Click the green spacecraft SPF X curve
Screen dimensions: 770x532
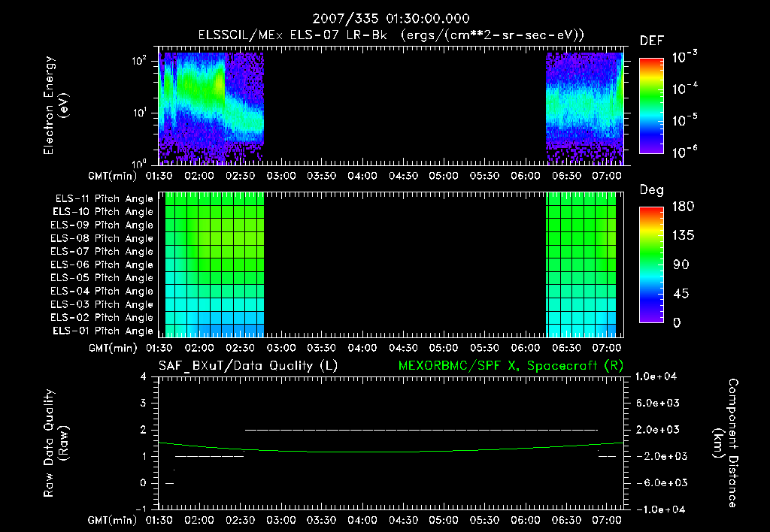391,452
